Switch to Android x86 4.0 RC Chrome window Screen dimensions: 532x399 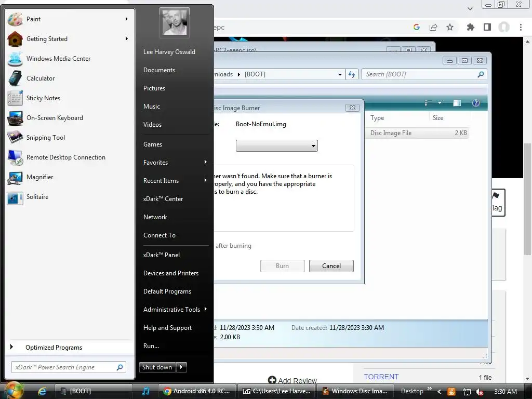click(x=197, y=391)
